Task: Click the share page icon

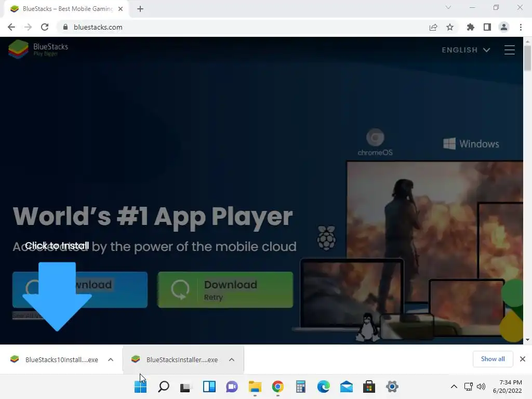Action: point(433,27)
